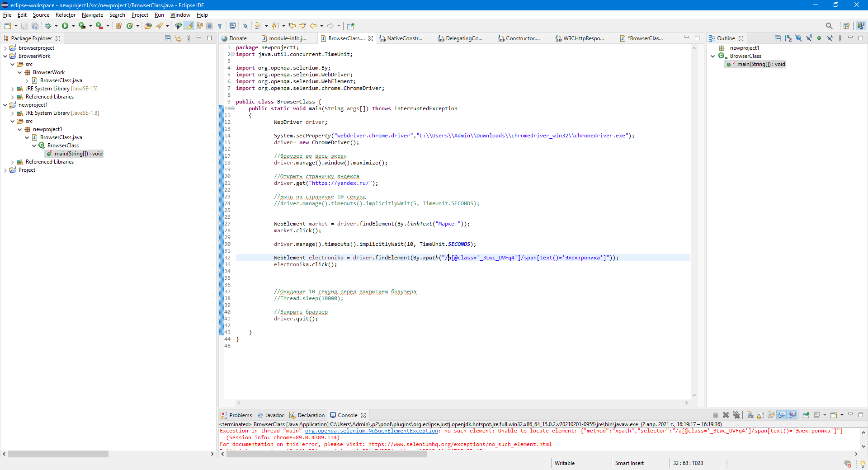Image resolution: width=868 pixels, height=470 pixels.
Task: Collapse All in Outline view
Action: pyautogui.click(x=778, y=38)
